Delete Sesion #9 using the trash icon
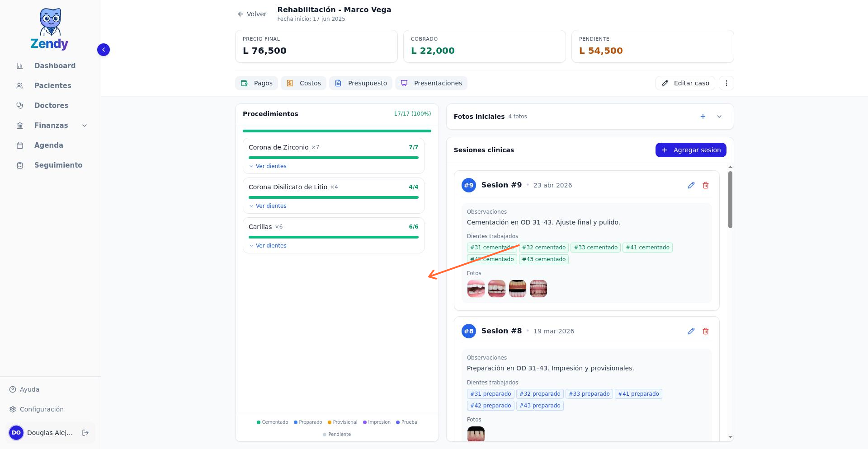The width and height of the screenshot is (868, 449). 705,185
